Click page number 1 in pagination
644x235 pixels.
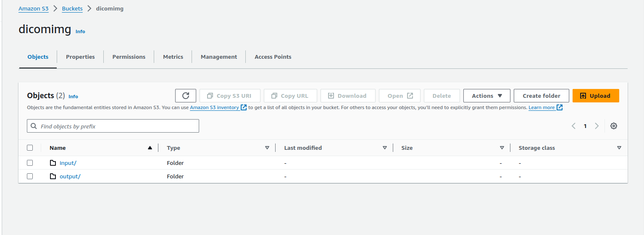tap(585, 126)
